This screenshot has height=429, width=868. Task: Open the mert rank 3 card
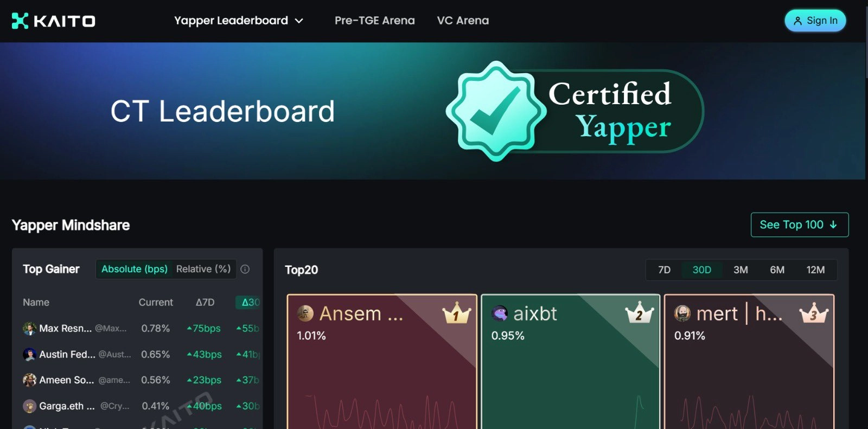749,361
